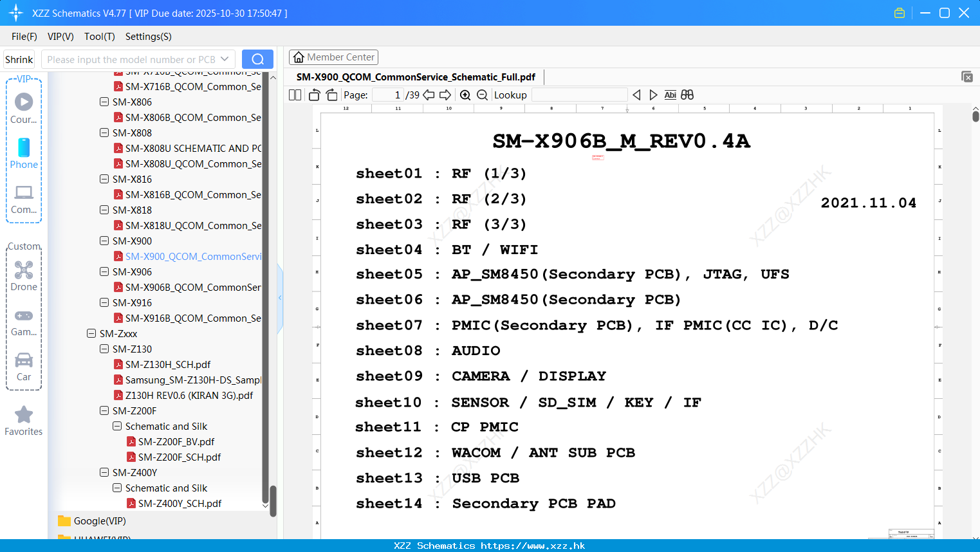Open Member Center
Viewport: 980px width, 552px height.
click(333, 57)
